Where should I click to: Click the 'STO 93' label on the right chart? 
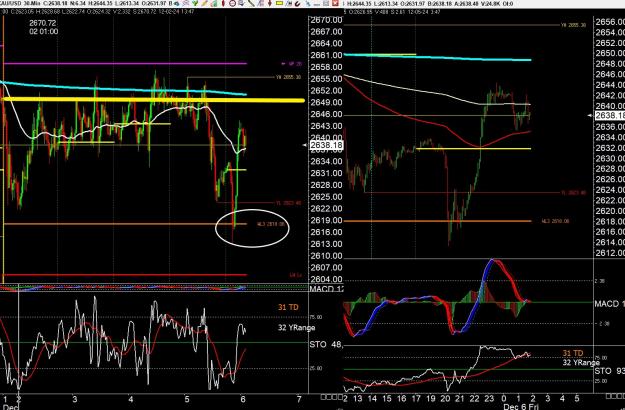(609, 371)
